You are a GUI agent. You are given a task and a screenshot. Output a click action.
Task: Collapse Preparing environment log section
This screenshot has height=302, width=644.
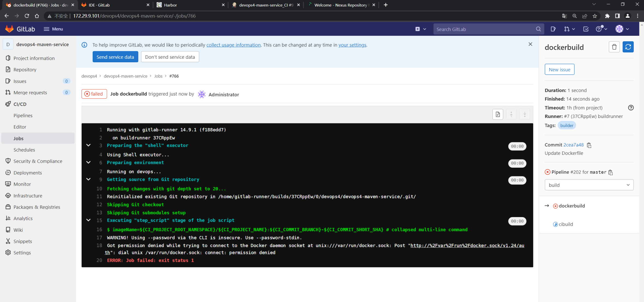88,162
